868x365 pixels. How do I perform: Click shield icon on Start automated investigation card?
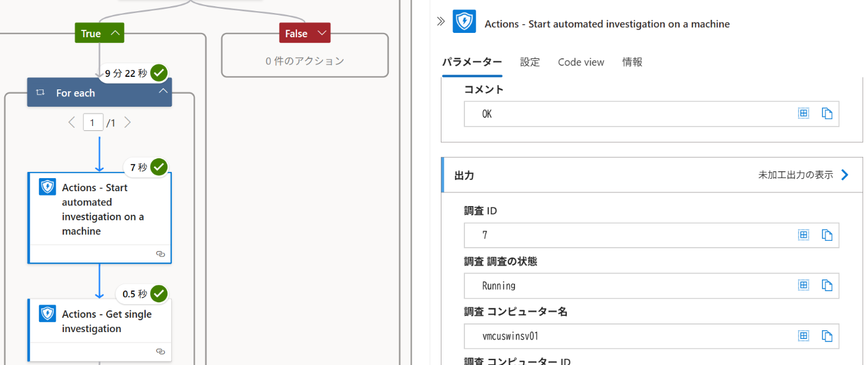[48, 187]
